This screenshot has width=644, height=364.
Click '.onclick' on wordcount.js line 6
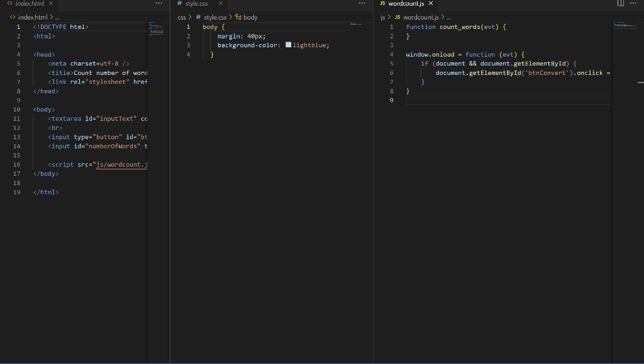click(x=588, y=73)
